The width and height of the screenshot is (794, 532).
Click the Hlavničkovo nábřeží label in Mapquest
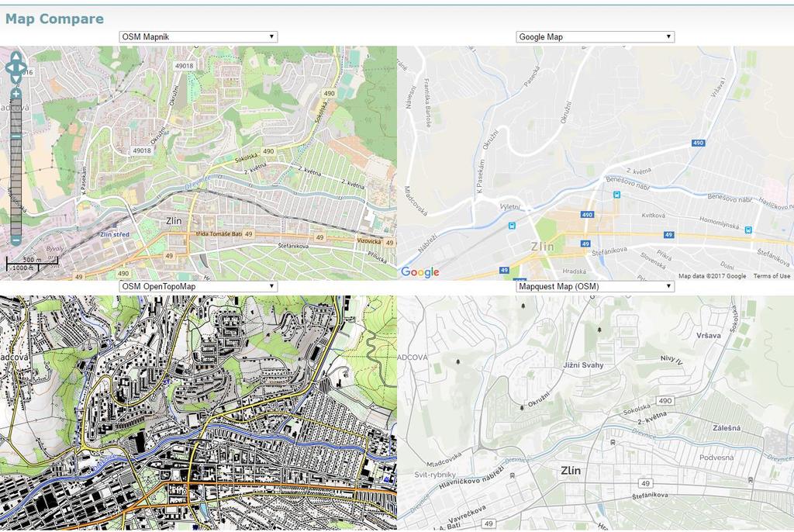click(x=471, y=478)
